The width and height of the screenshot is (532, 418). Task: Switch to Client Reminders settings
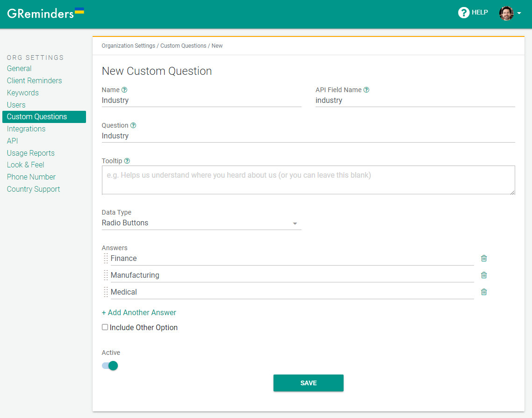34,80
